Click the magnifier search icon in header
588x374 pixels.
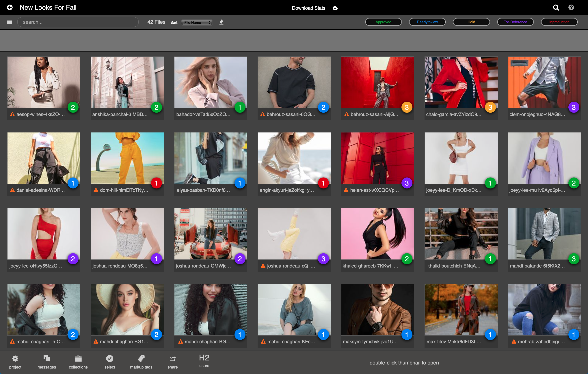[556, 7]
